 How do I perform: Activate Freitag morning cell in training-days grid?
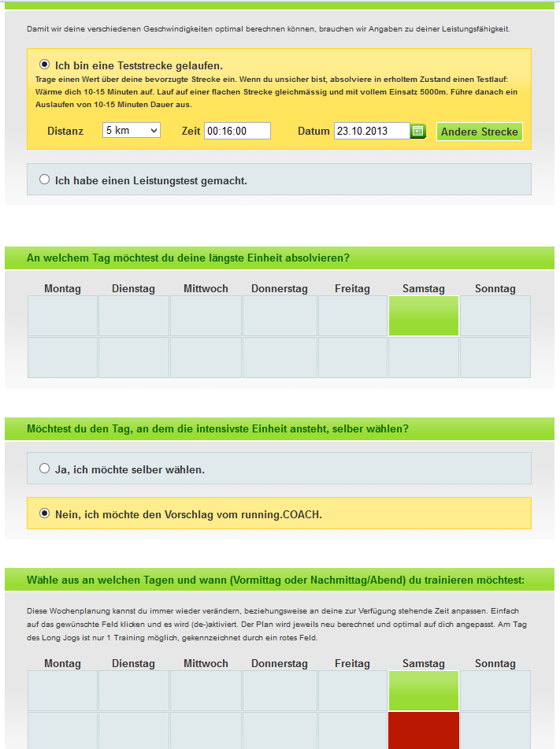tap(353, 691)
